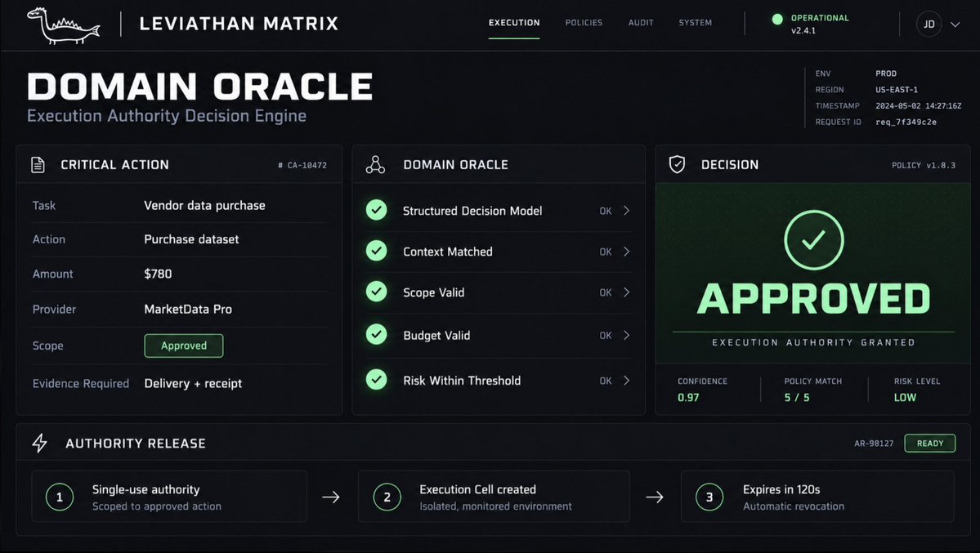This screenshot has width=980, height=553.
Task: Click the risk level LOW value
Action: tap(905, 398)
